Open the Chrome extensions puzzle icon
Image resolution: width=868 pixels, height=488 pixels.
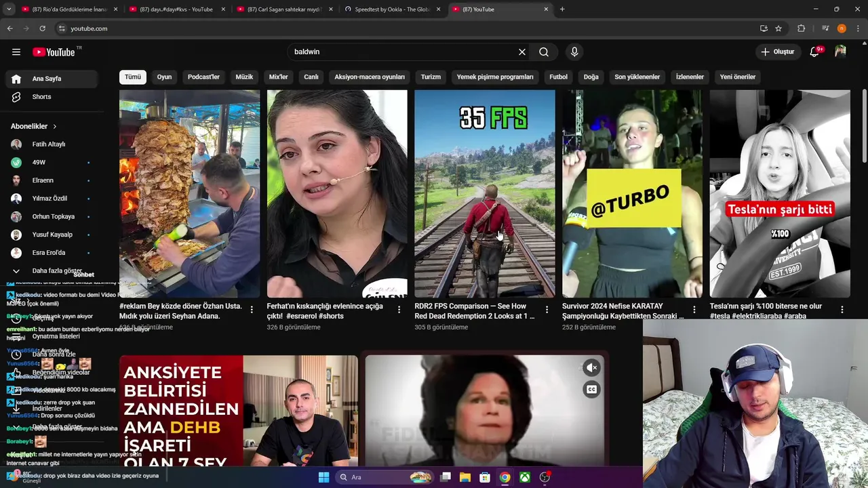tap(802, 28)
